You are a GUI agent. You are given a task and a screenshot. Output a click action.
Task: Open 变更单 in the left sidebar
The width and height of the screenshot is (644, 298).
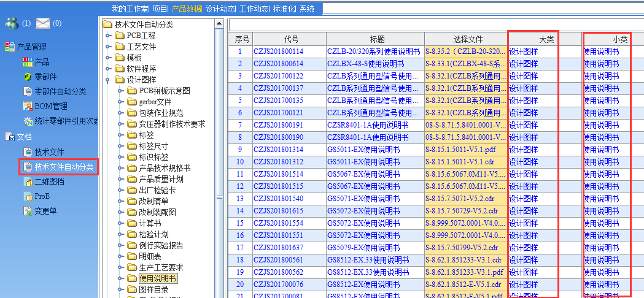[45, 211]
